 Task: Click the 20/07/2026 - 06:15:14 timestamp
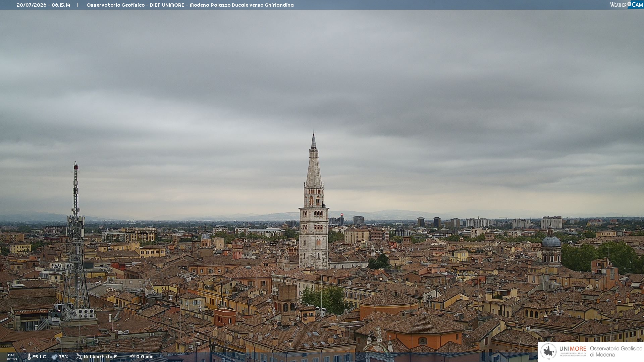coord(44,5)
